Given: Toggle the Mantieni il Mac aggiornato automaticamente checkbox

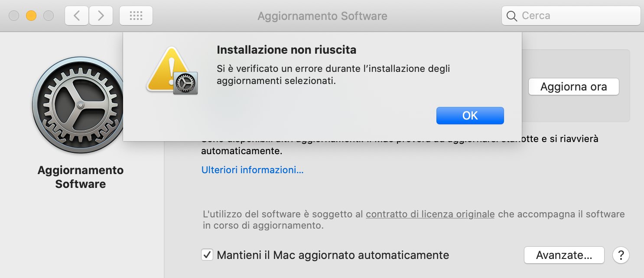Looking at the screenshot, I should point(207,255).
